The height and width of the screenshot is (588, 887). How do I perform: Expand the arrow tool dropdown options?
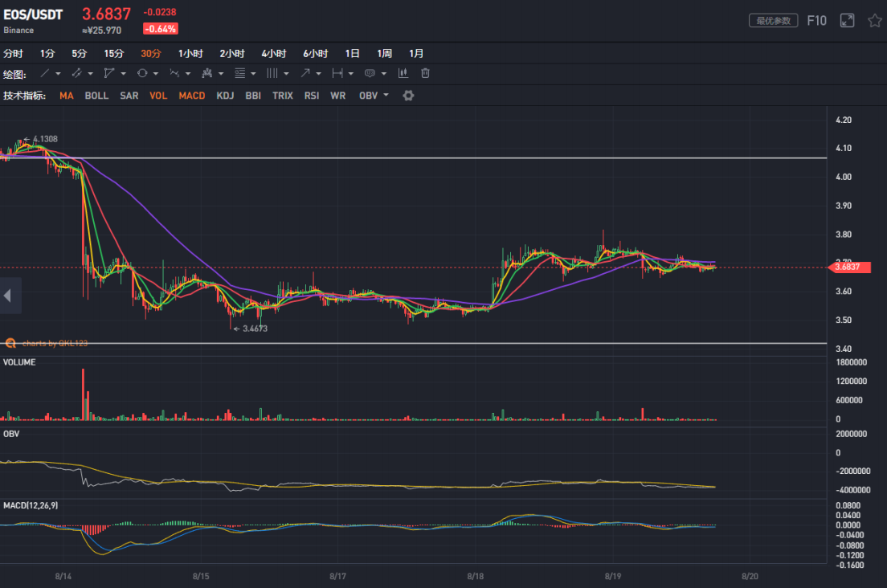[x=319, y=74]
